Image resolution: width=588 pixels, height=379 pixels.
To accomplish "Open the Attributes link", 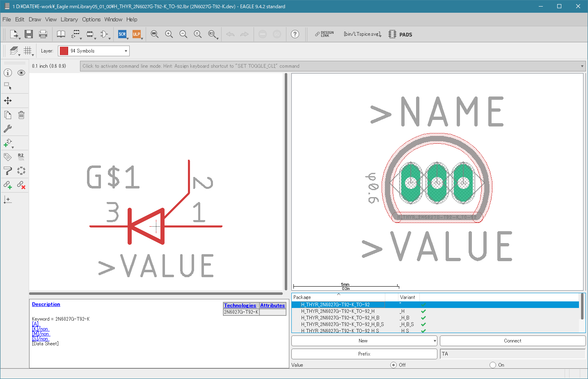I will [x=272, y=305].
